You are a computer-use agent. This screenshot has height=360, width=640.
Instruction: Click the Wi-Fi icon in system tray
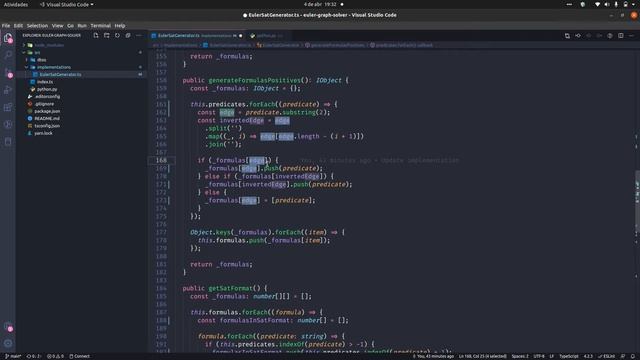point(598,4)
